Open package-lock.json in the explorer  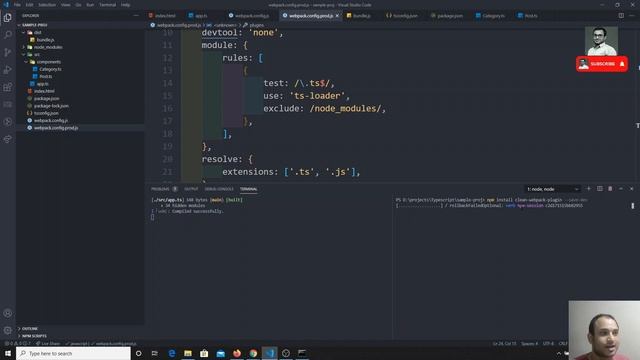[x=51, y=106]
